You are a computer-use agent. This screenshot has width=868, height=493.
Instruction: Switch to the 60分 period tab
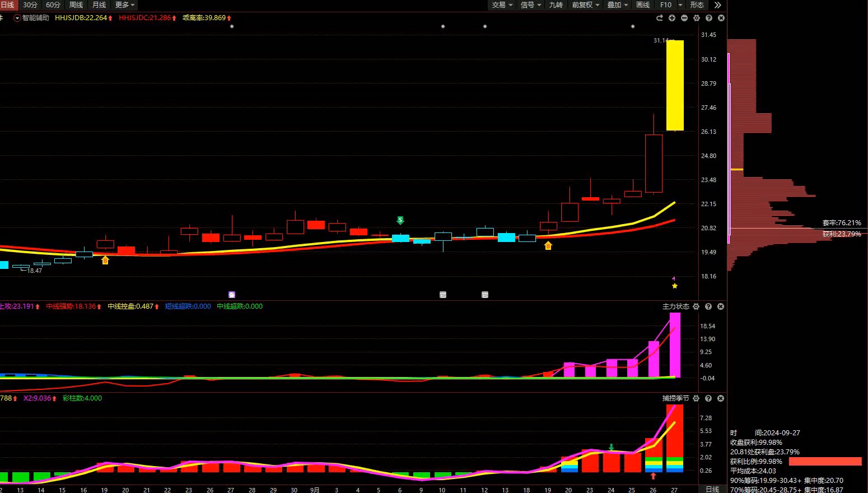point(53,4)
